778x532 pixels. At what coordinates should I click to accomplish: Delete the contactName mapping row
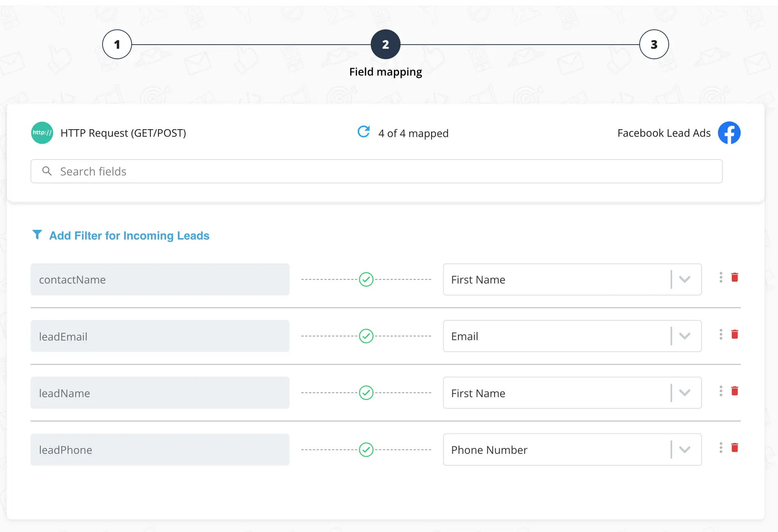tap(735, 277)
